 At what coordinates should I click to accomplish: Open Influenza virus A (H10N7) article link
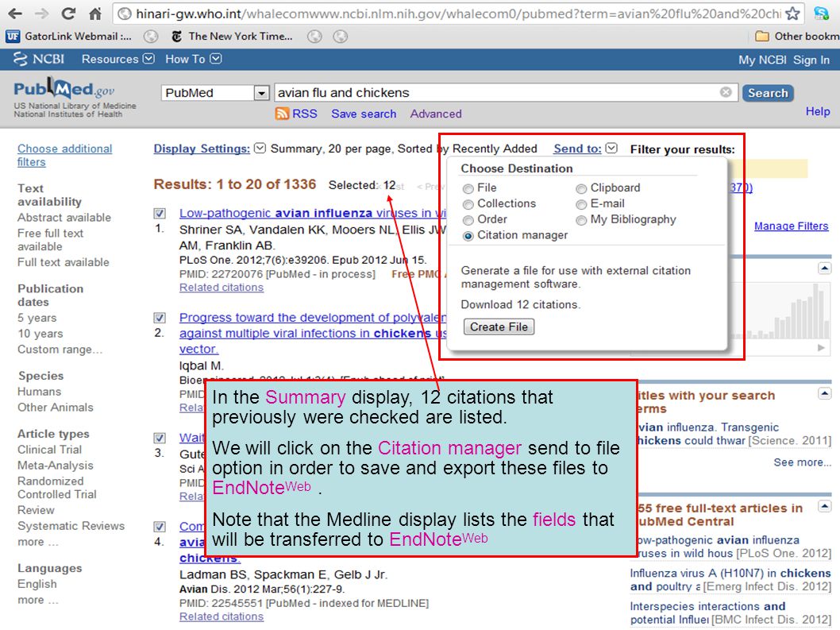730,580
